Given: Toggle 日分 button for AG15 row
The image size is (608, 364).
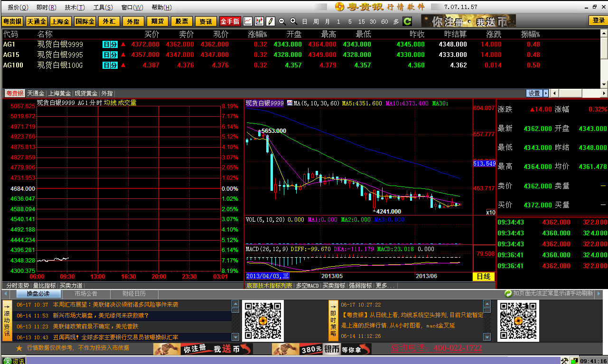Looking at the screenshot, I should [x=110, y=55].
